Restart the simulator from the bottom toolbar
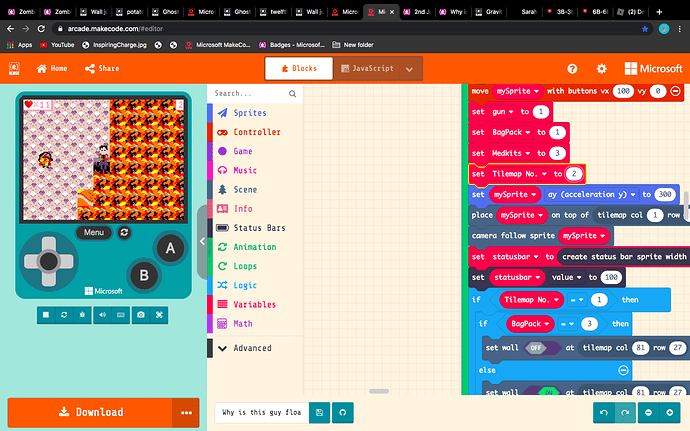 coord(64,315)
